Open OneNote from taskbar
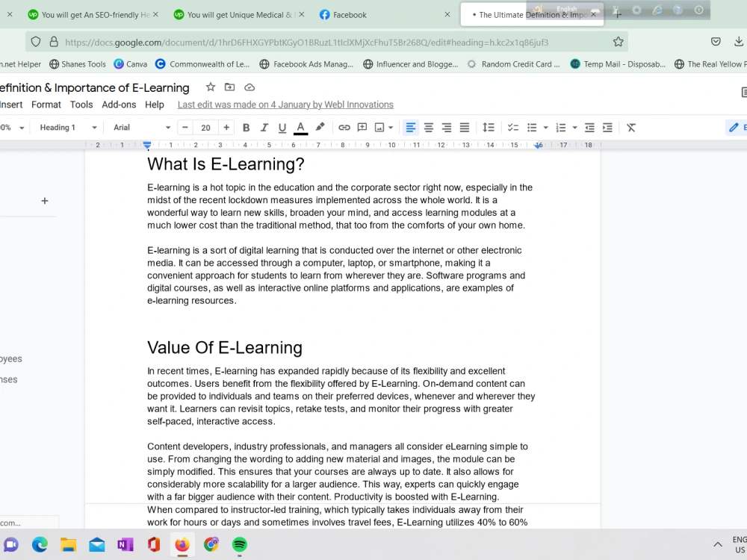Image resolution: width=747 pixels, height=560 pixels. point(125,544)
